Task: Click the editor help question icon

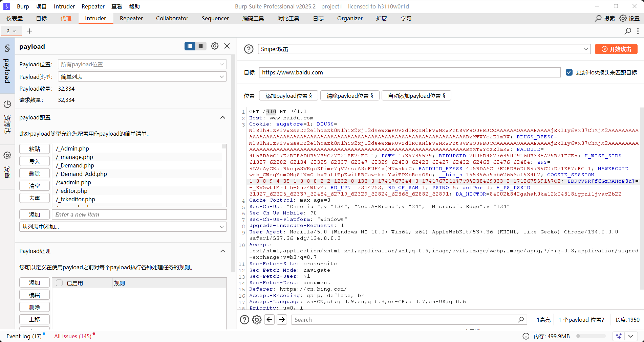Action: pyautogui.click(x=244, y=320)
